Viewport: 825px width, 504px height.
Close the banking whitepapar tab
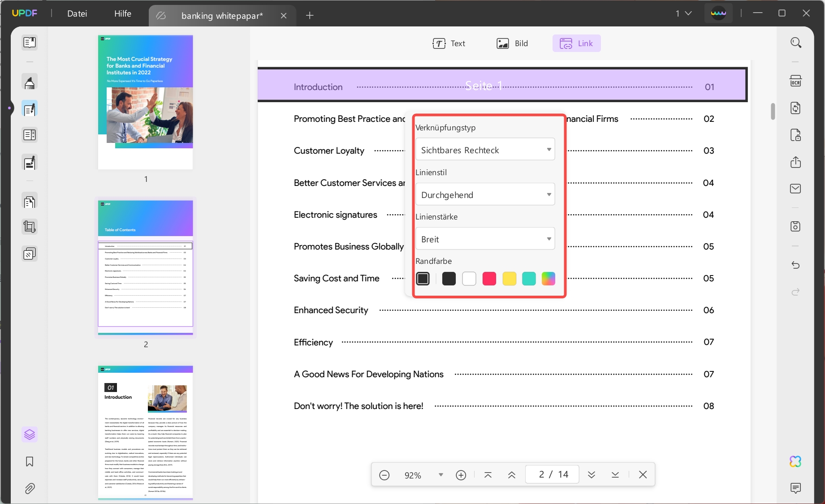point(284,16)
